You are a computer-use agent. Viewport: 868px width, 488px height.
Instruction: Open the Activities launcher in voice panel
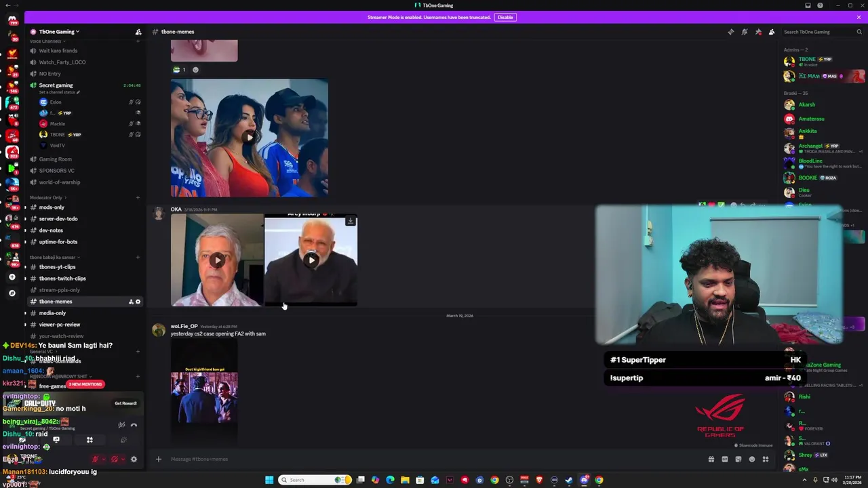[90, 440]
